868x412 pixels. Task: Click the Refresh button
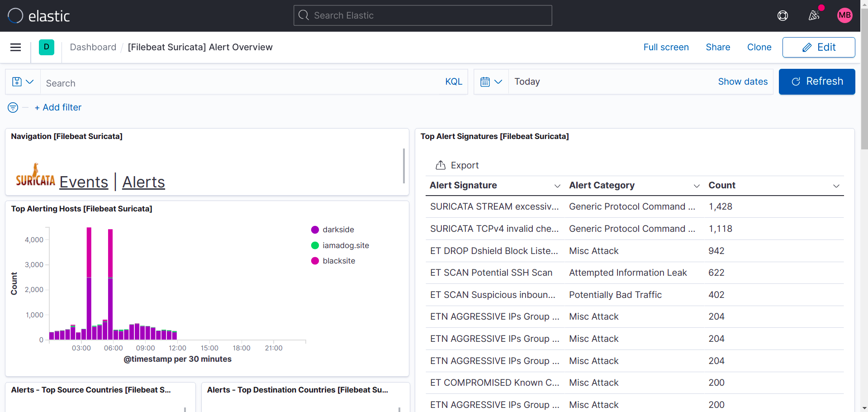[817, 81]
